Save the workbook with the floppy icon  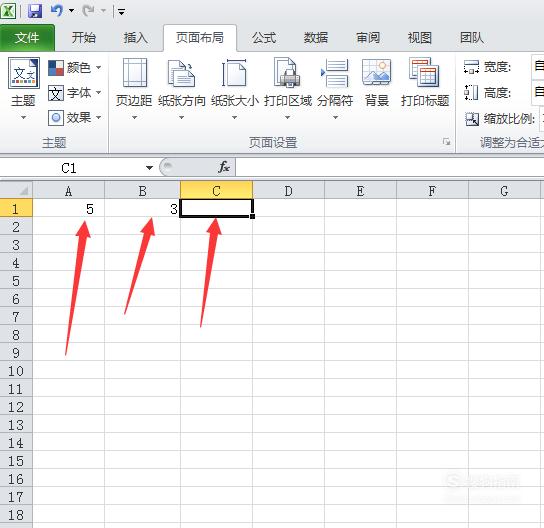(35, 11)
